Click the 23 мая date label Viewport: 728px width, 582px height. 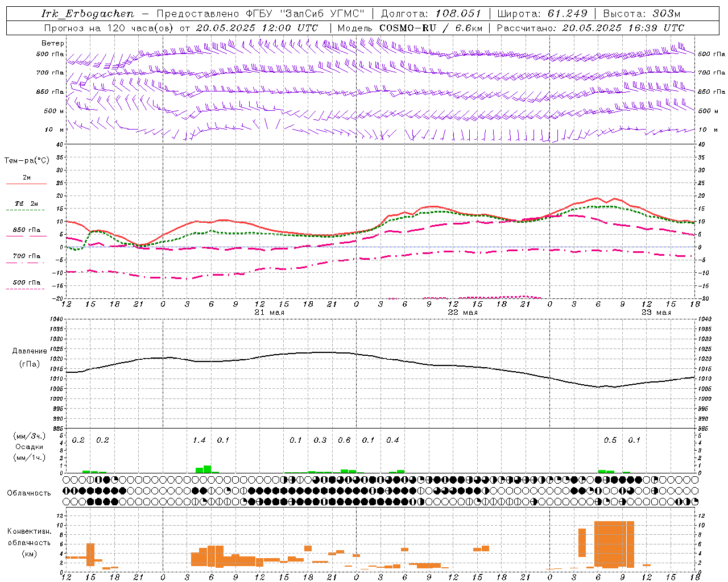click(656, 313)
